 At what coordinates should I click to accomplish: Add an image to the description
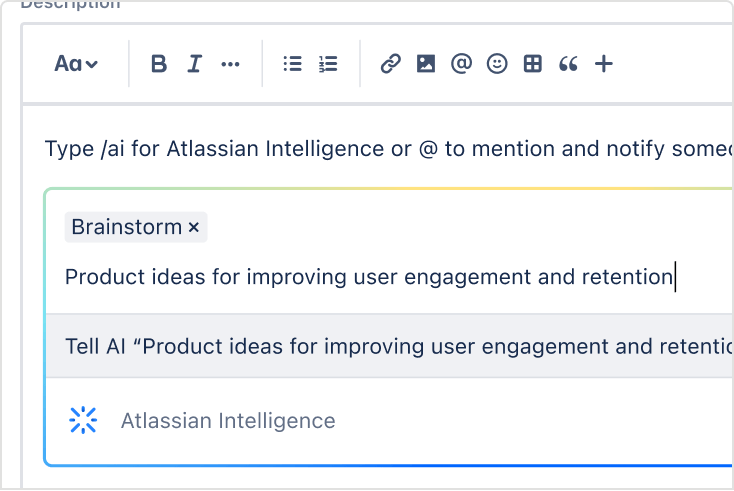click(426, 64)
